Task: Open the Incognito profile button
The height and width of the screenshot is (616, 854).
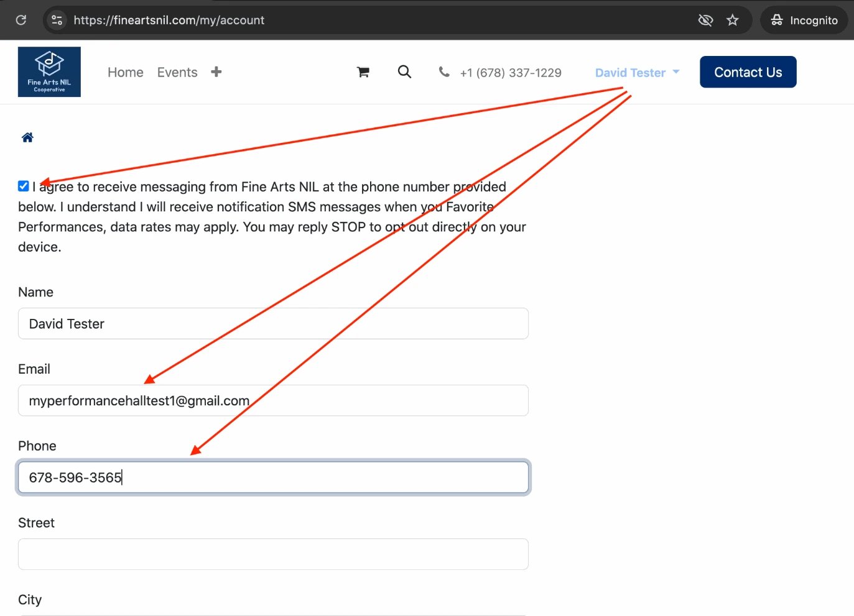Action: (804, 20)
